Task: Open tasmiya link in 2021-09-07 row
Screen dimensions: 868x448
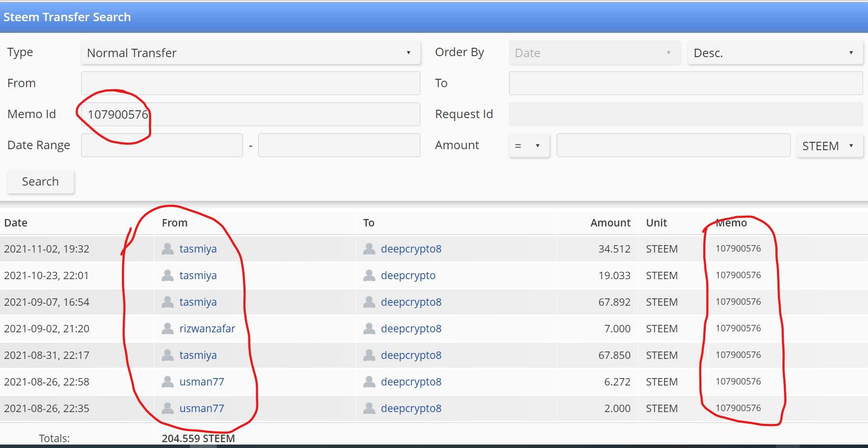Action: point(198,302)
